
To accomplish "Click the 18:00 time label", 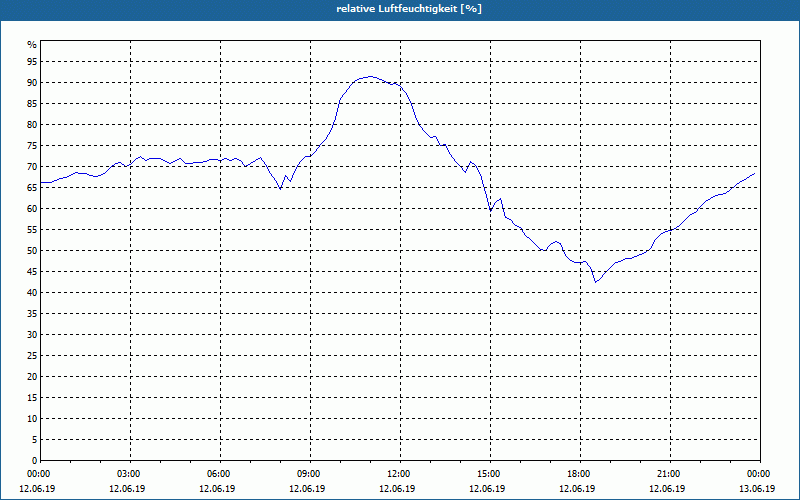I will click(x=579, y=474).
